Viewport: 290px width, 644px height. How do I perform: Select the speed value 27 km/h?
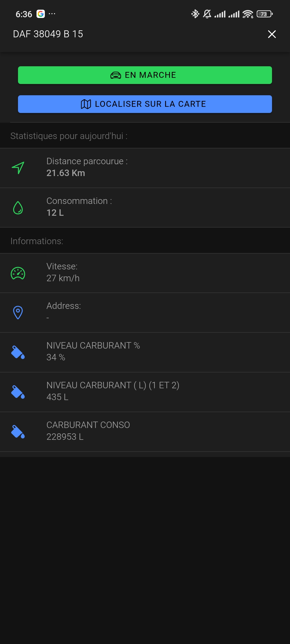(x=63, y=278)
